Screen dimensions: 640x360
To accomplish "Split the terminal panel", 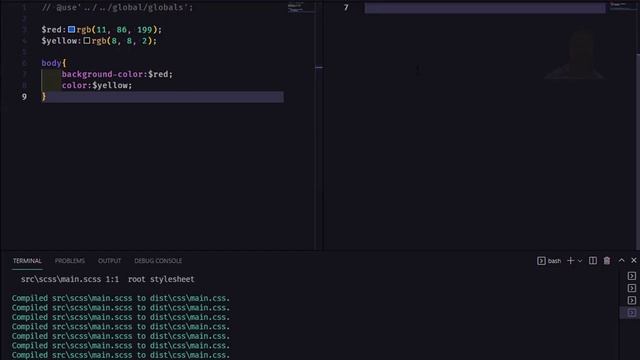I will 593,260.
